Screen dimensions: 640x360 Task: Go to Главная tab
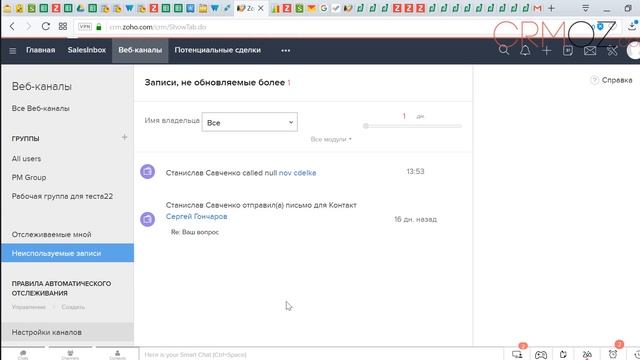[40, 50]
